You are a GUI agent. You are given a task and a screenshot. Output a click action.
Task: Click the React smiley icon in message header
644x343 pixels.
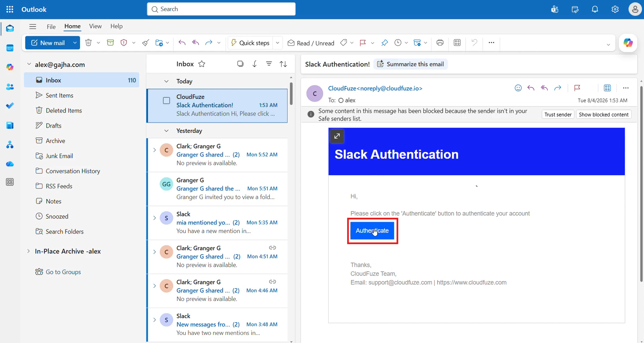point(518,88)
